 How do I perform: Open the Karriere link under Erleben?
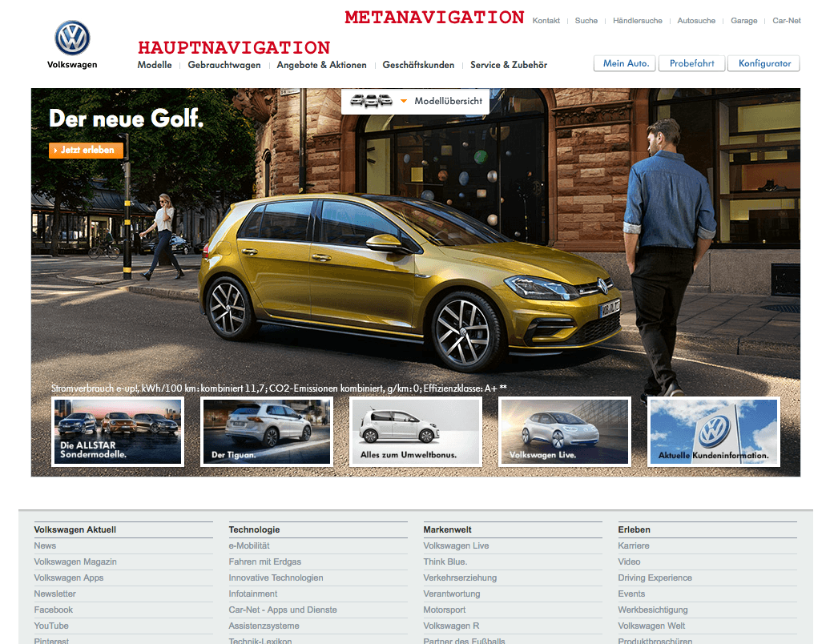coord(634,545)
